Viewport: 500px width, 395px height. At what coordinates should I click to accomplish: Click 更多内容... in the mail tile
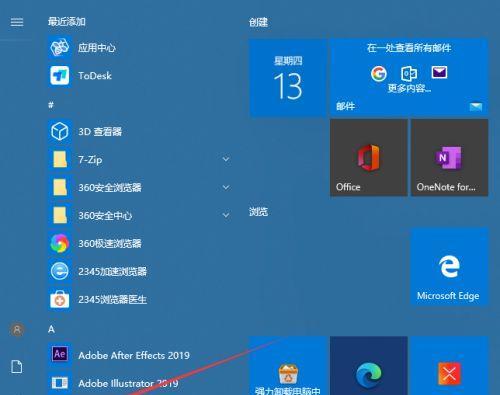coord(409,88)
